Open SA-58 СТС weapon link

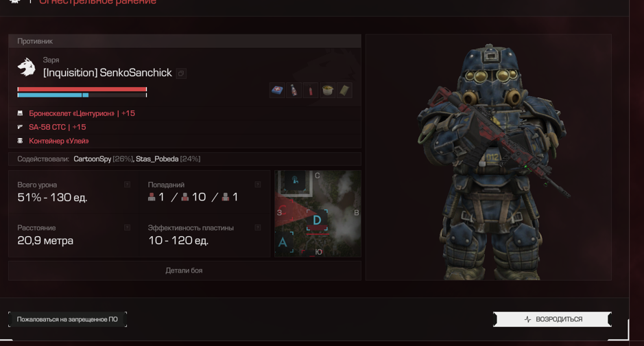coord(58,128)
